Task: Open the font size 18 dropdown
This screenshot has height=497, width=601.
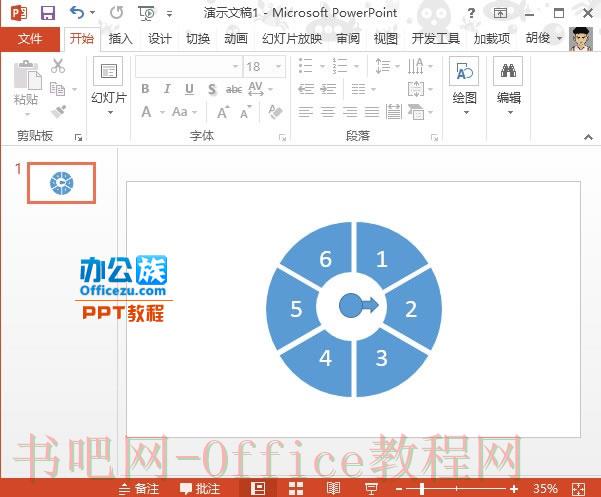Action: (x=278, y=67)
